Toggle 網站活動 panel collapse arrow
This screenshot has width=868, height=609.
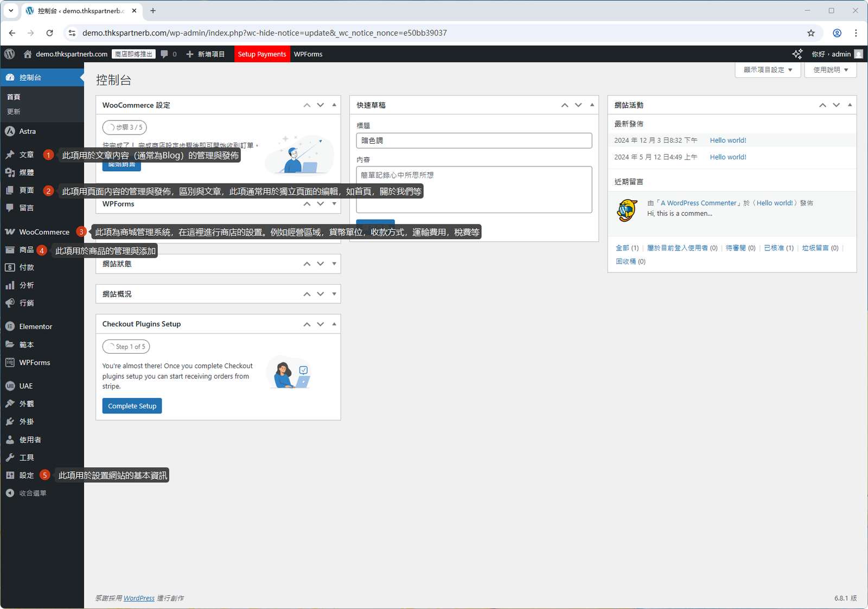[x=850, y=105]
